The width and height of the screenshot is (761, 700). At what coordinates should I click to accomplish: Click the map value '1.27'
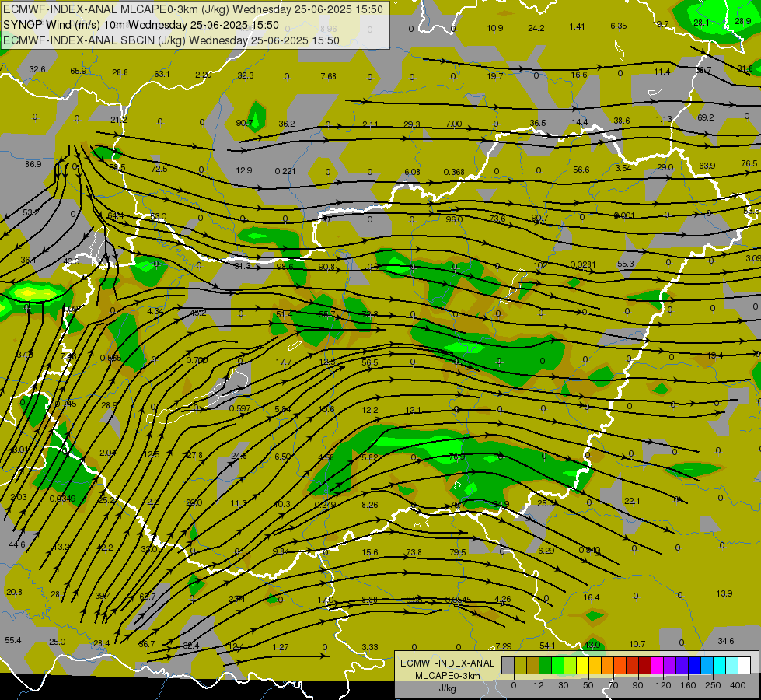tap(281, 647)
